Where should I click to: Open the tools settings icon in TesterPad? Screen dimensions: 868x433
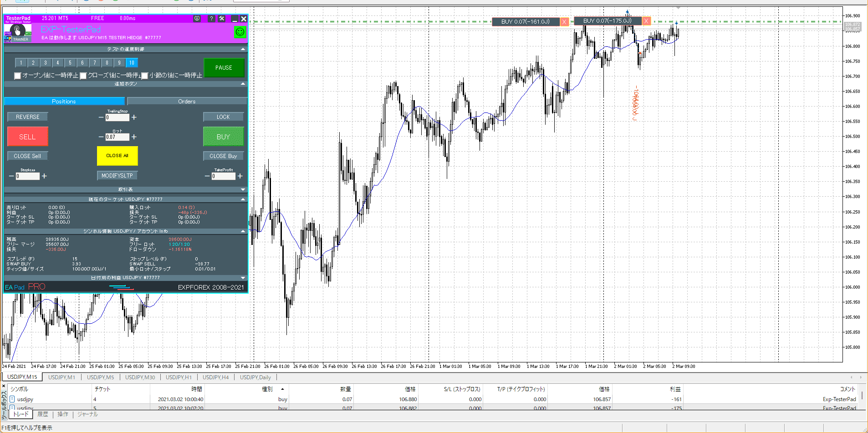pos(222,19)
